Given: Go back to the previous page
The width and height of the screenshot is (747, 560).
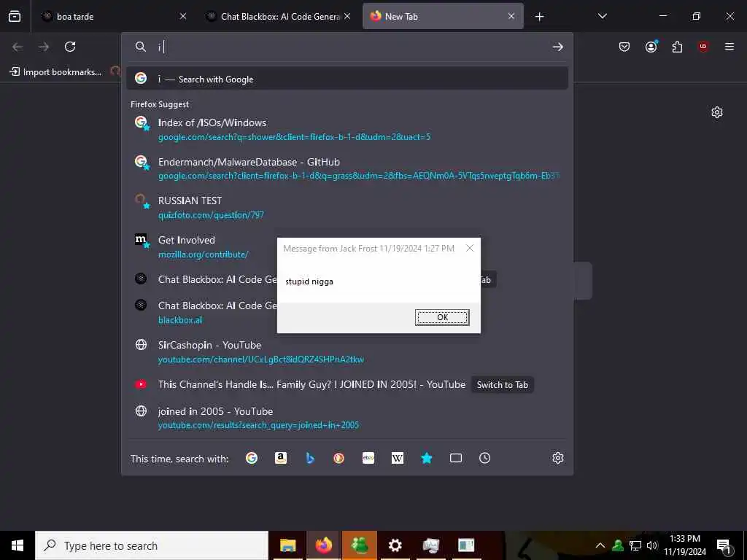Looking at the screenshot, I should (18, 47).
